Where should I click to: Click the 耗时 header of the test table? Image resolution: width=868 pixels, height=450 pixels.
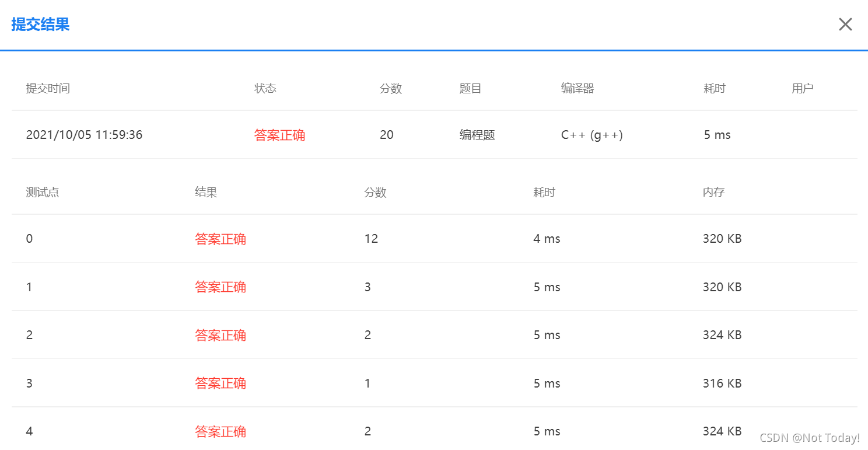pos(544,191)
